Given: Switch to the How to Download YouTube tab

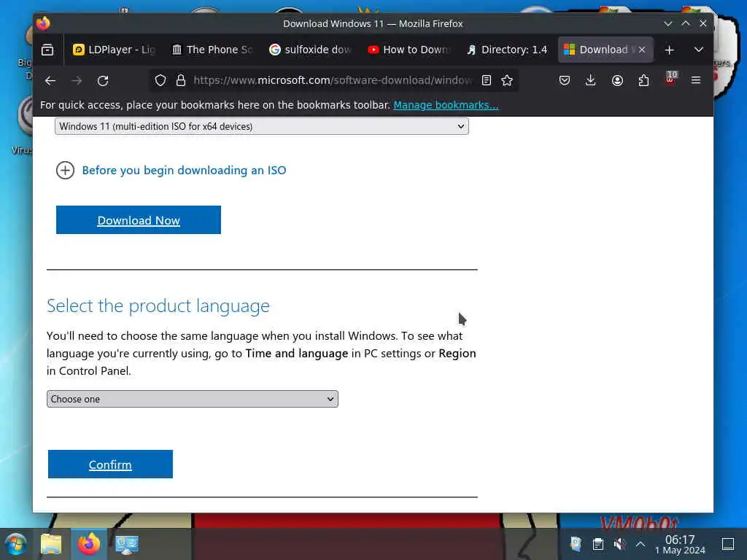Looking at the screenshot, I should [x=408, y=50].
